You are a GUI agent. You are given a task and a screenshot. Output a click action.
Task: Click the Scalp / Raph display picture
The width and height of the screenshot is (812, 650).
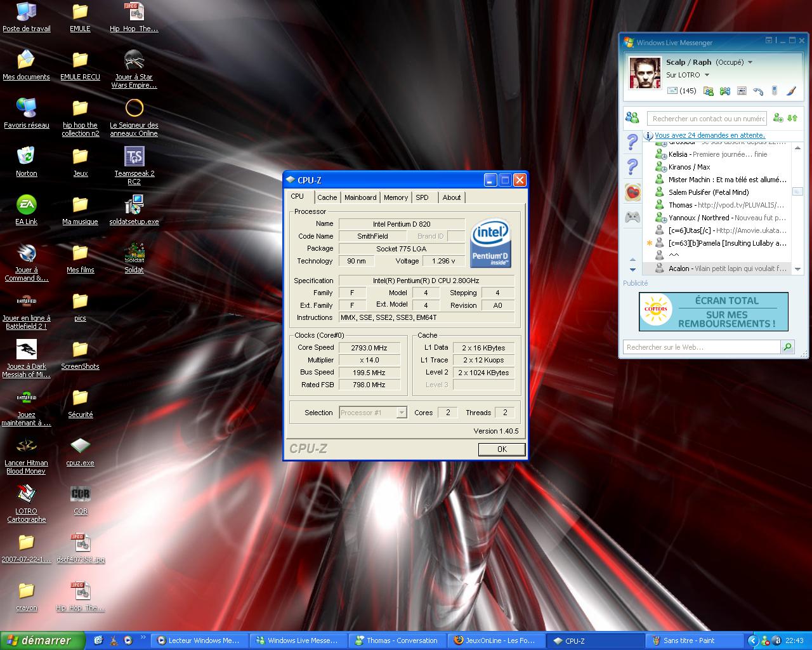point(645,72)
